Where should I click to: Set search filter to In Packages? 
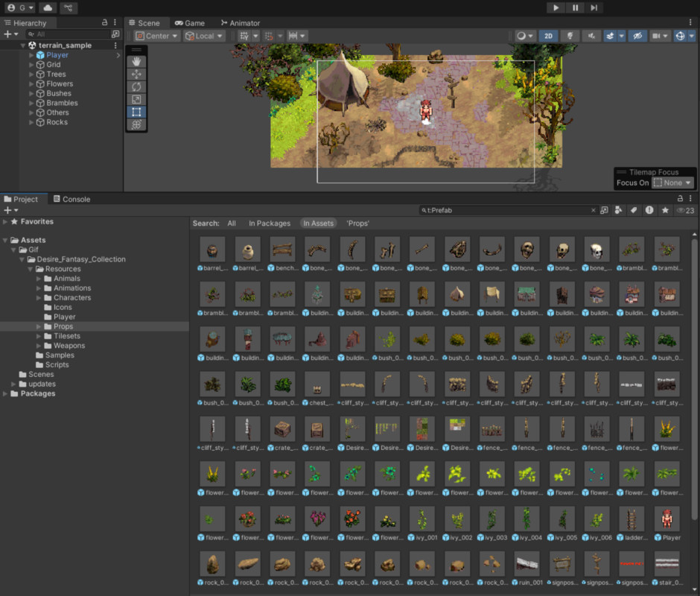pyautogui.click(x=269, y=223)
